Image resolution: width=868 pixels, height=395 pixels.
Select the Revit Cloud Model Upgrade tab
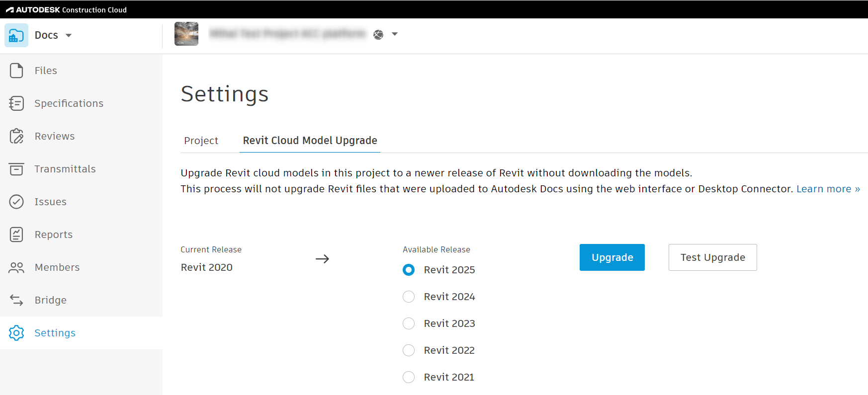[310, 141]
